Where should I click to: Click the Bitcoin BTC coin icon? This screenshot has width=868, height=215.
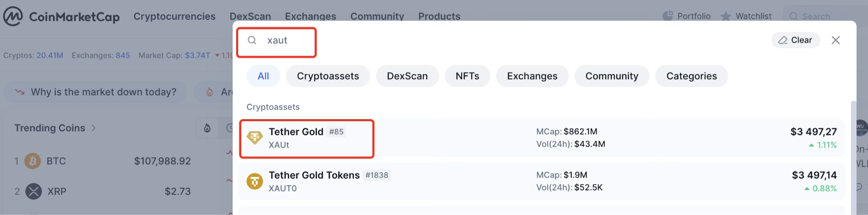pyautogui.click(x=33, y=161)
